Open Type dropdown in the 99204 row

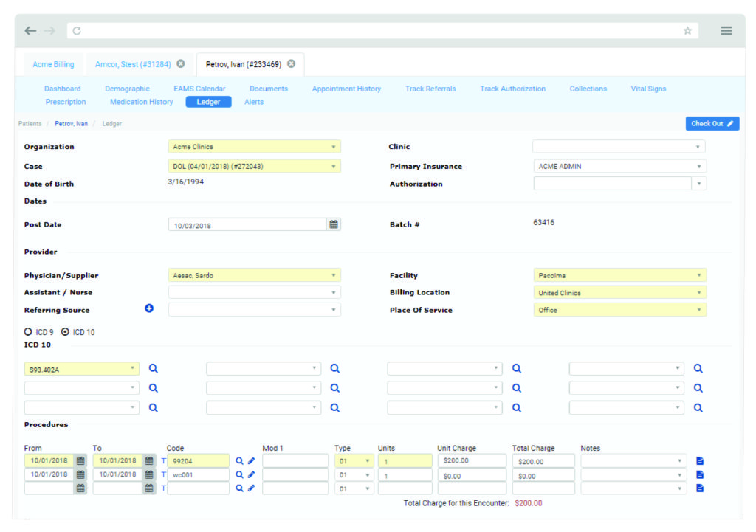point(354,461)
